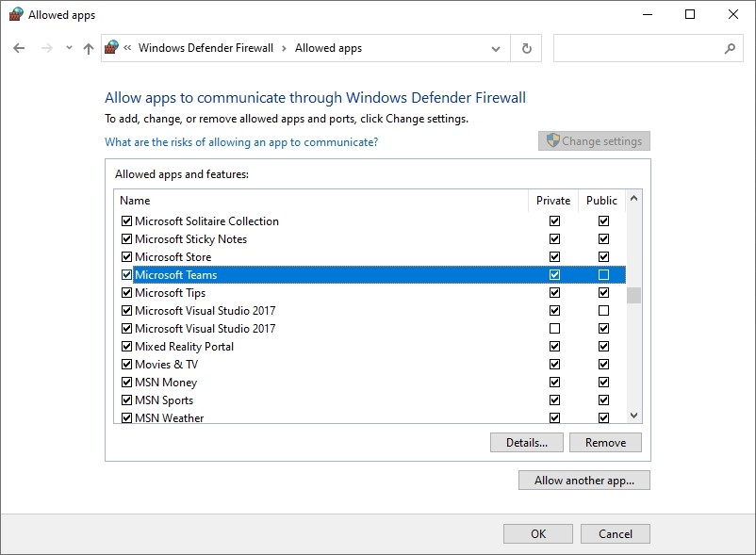Screen dimensions: 756x555
Task: Toggle MSN Weather Public checkbox
Action: [x=603, y=417]
